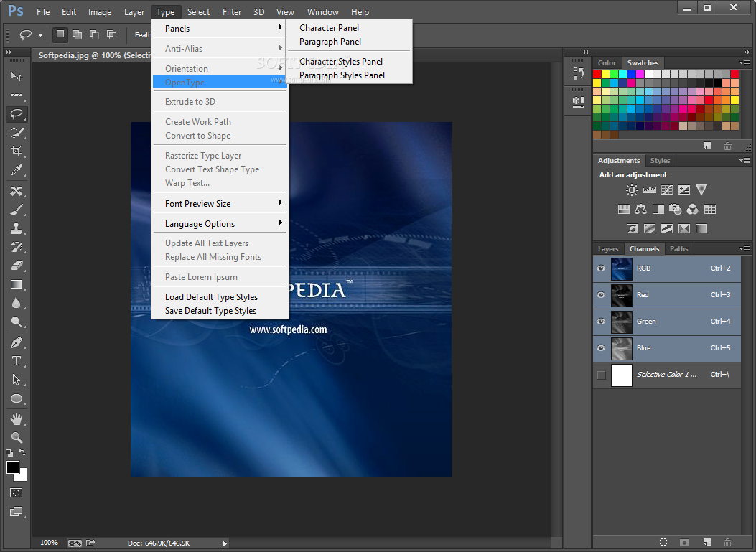This screenshot has height=552, width=756.
Task: Select the Ellipse shape tool
Action: click(x=17, y=398)
